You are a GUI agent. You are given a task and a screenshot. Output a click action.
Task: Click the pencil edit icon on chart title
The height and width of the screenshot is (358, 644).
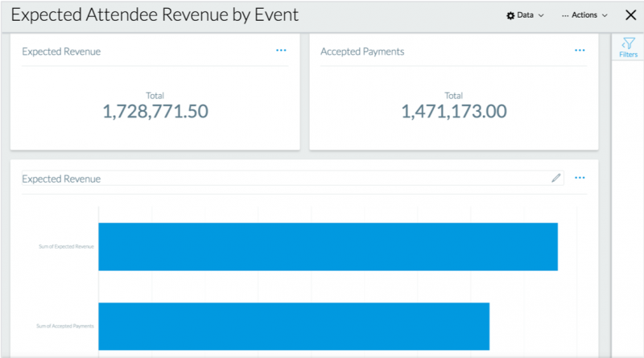[x=555, y=179]
